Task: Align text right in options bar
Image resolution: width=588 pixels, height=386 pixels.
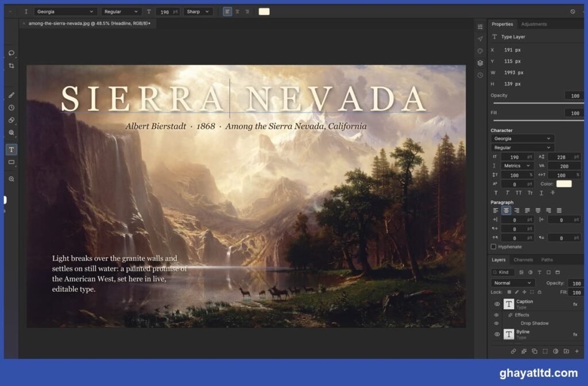Action: [247, 11]
